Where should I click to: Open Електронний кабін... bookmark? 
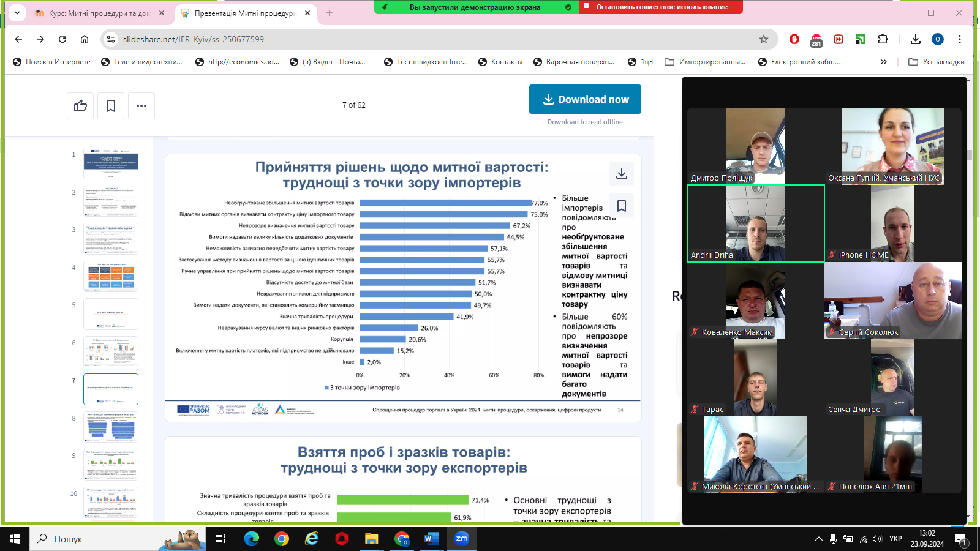[799, 62]
